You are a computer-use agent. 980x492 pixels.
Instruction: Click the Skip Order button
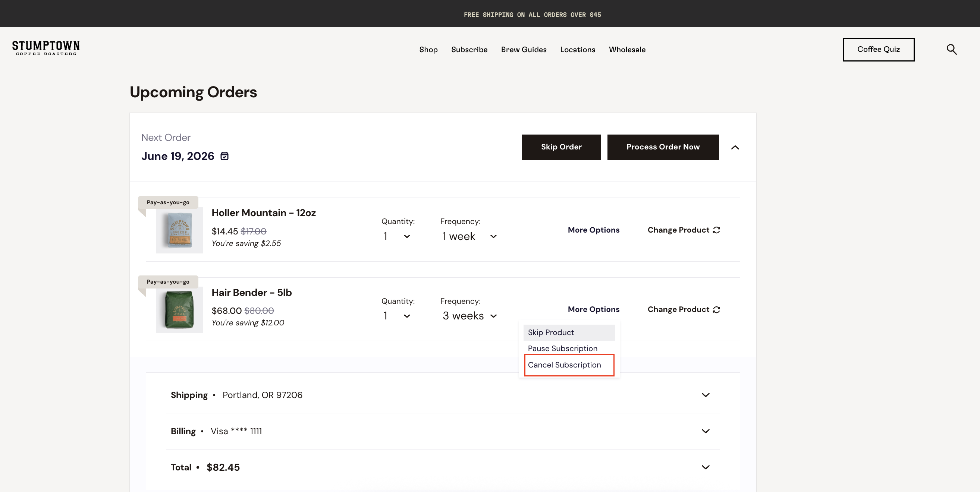click(561, 147)
